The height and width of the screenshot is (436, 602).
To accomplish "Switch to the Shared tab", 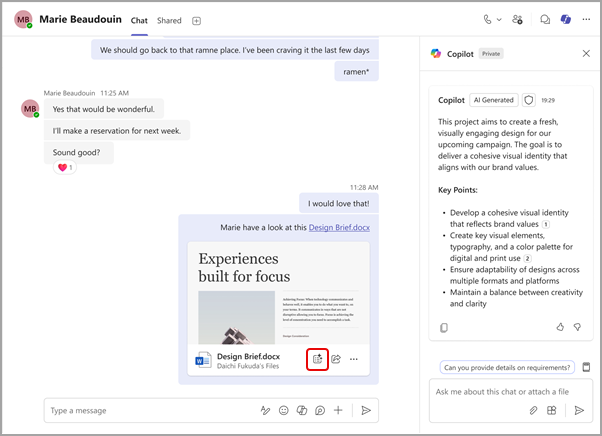I will 169,20.
